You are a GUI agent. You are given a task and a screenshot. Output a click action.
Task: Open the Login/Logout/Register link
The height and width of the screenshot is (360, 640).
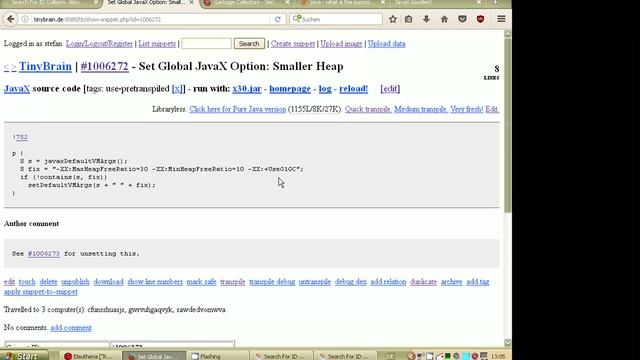99,44
